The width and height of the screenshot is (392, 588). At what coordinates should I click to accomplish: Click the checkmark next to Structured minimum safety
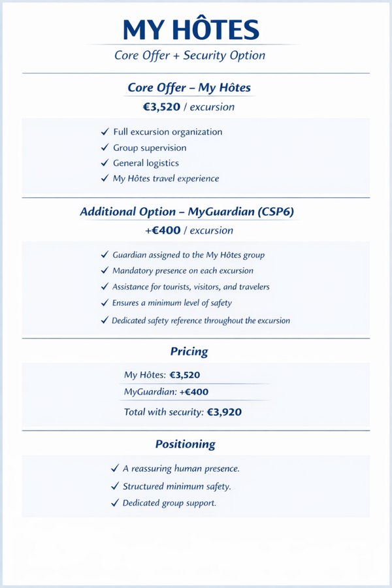[115, 486]
